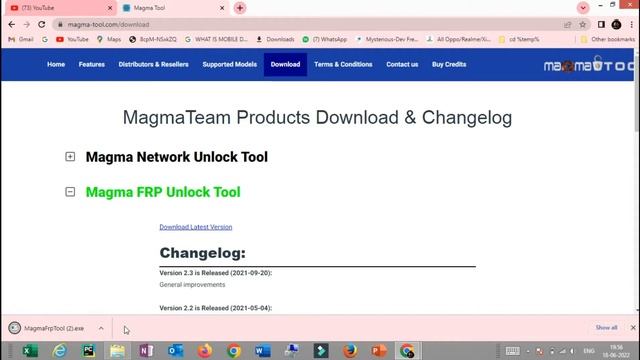
Task: Open the Other bookmarks folder
Action: tap(608, 39)
